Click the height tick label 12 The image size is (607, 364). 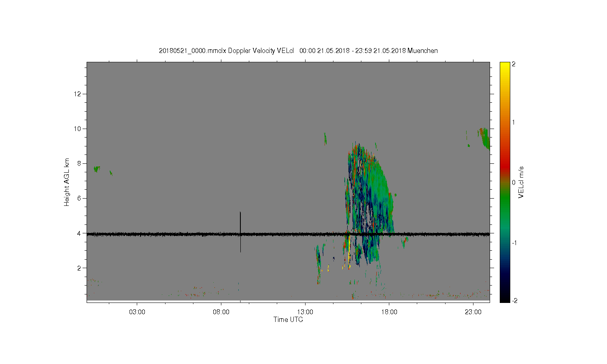pyautogui.click(x=78, y=94)
